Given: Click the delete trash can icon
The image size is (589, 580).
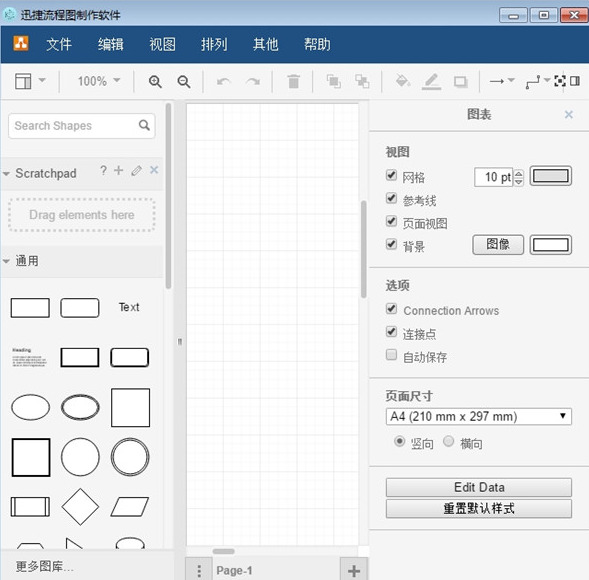Looking at the screenshot, I should point(293,81).
